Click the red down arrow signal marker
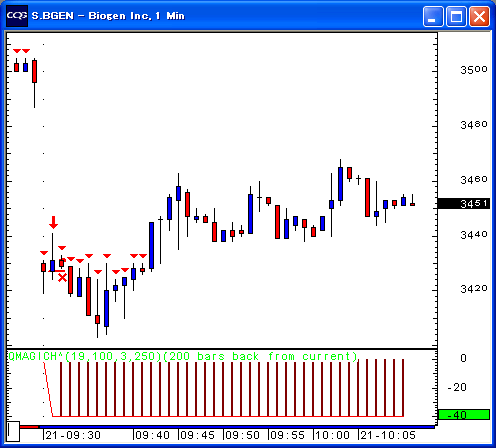The image size is (496, 448). [53, 222]
